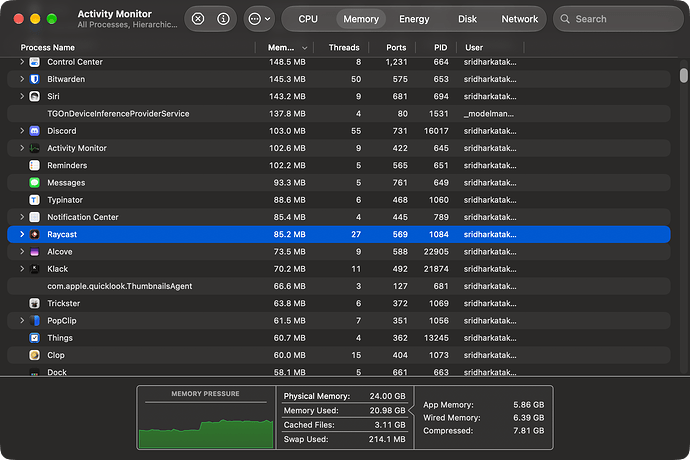Viewport: 690px width, 460px height.
Task: Expand the Notification Center process tree
Action: 22,217
